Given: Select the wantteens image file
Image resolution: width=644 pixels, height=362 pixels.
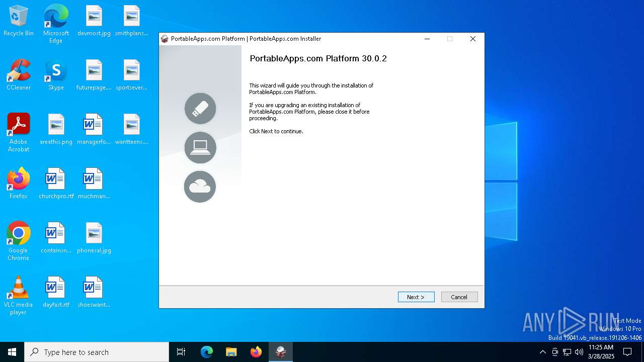Looking at the screenshot, I should pos(131,130).
